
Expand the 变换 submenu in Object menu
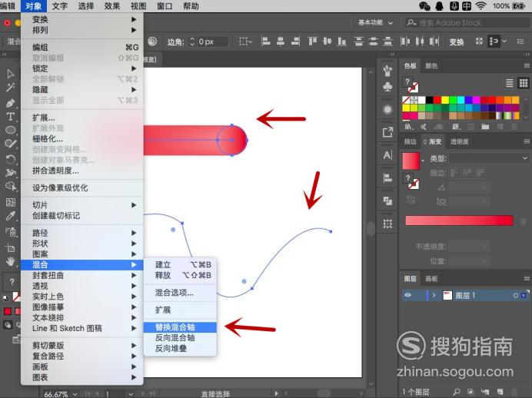82,20
